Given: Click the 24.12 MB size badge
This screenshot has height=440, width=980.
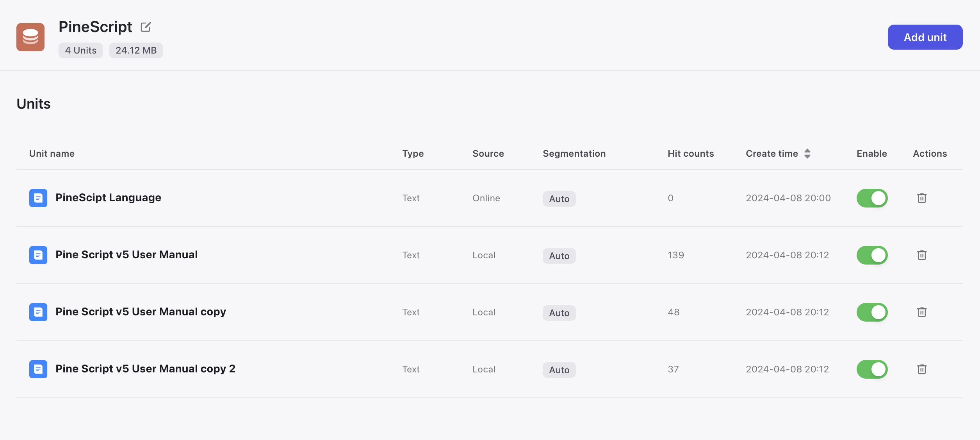Looking at the screenshot, I should point(136,50).
